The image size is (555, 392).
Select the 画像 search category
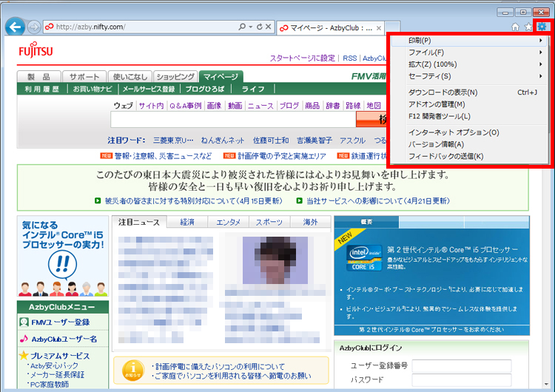click(214, 106)
